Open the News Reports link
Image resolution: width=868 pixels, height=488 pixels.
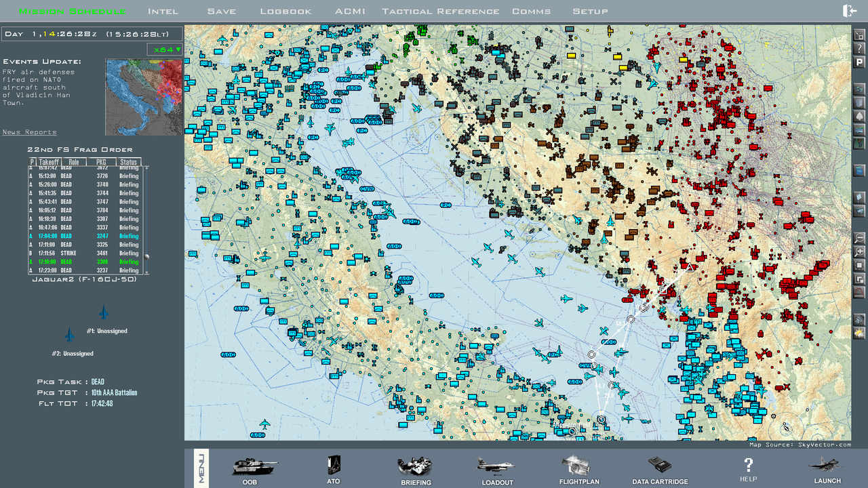coord(30,132)
